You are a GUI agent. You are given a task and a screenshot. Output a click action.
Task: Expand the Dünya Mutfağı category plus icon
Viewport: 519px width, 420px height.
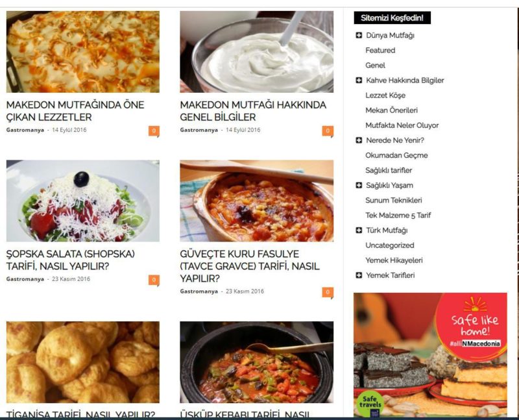coord(359,35)
